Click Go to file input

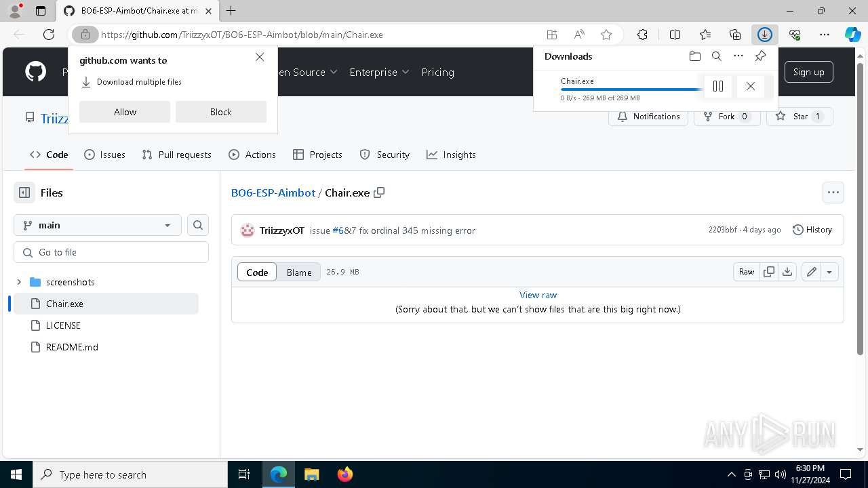point(111,252)
